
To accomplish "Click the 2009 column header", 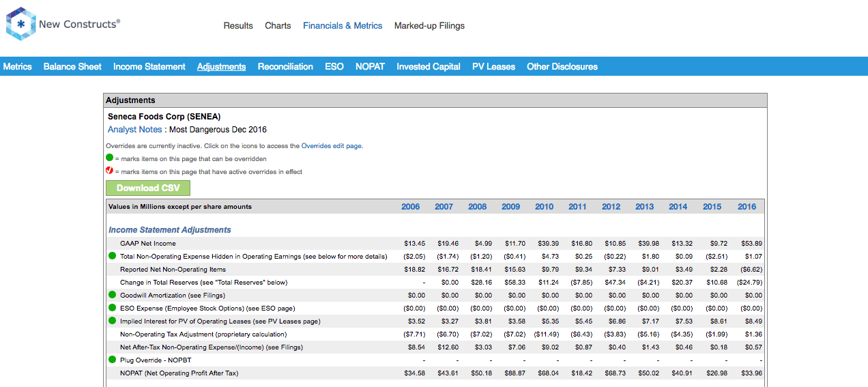I will [511, 206].
